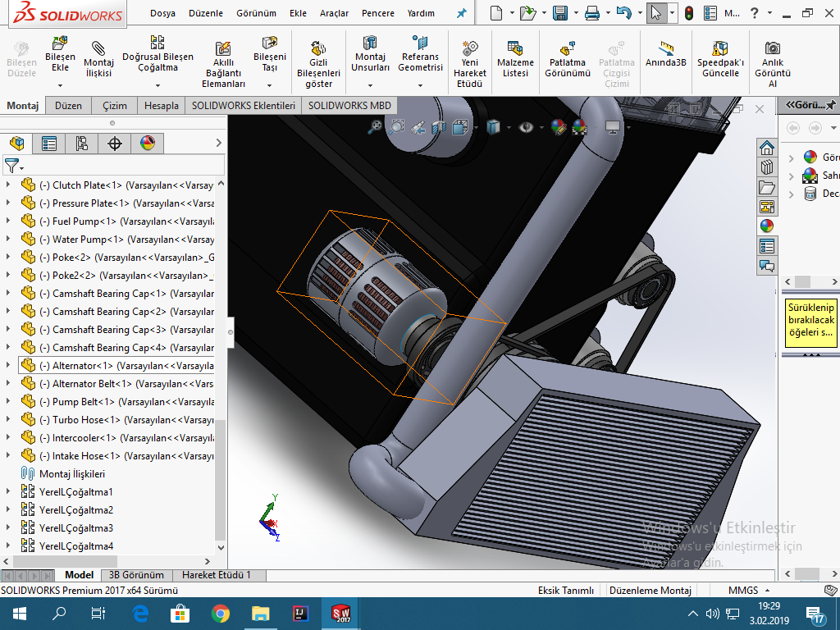The image size is (840, 630).
Task: Expand the Clutch Plate<1> tree item
Action: [x=7, y=185]
